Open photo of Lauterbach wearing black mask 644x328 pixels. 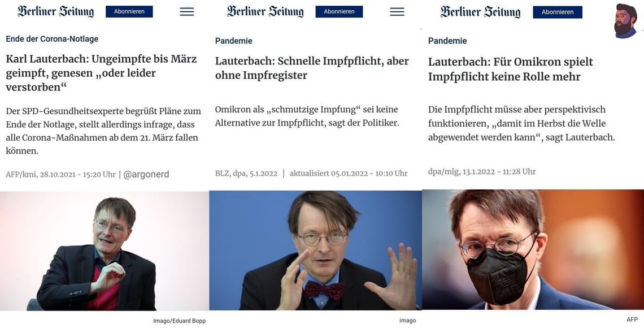click(533, 249)
